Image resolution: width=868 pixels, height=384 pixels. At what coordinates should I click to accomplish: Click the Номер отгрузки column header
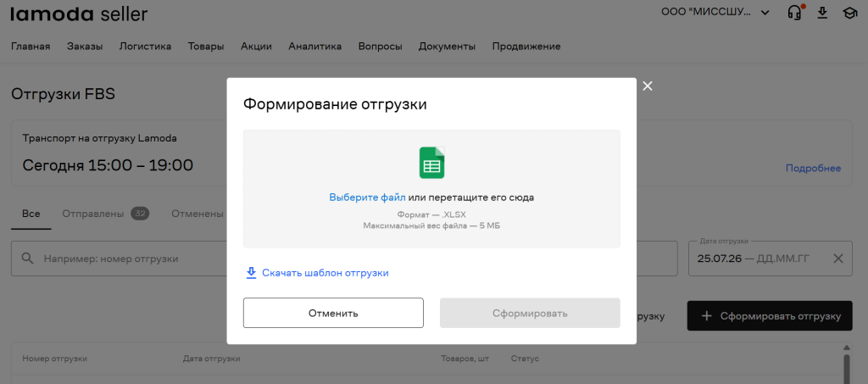(x=55, y=359)
